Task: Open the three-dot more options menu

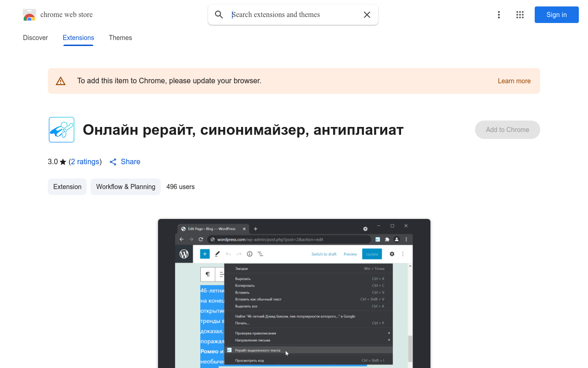Action: pyautogui.click(x=499, y=15)
